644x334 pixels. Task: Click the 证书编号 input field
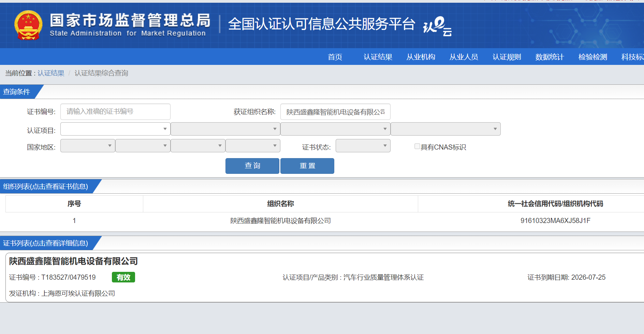coord(115,112)
